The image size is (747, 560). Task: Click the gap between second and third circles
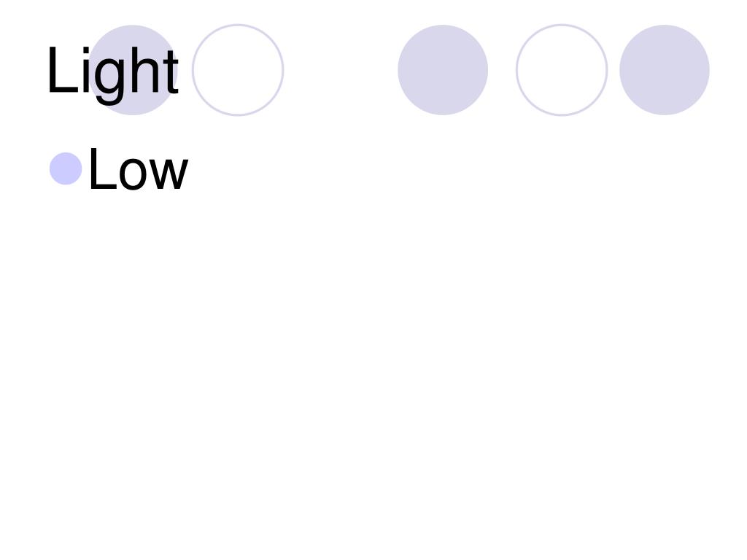pos(341,70)
